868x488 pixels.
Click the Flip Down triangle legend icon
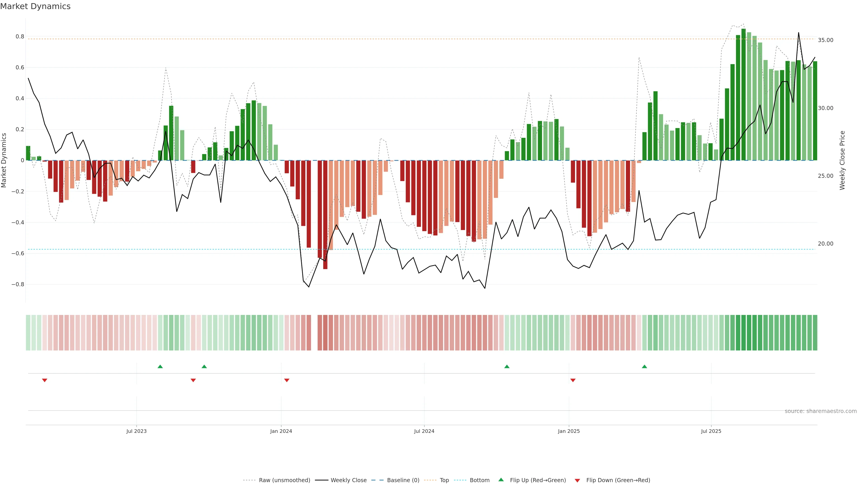tap(577, 480)
